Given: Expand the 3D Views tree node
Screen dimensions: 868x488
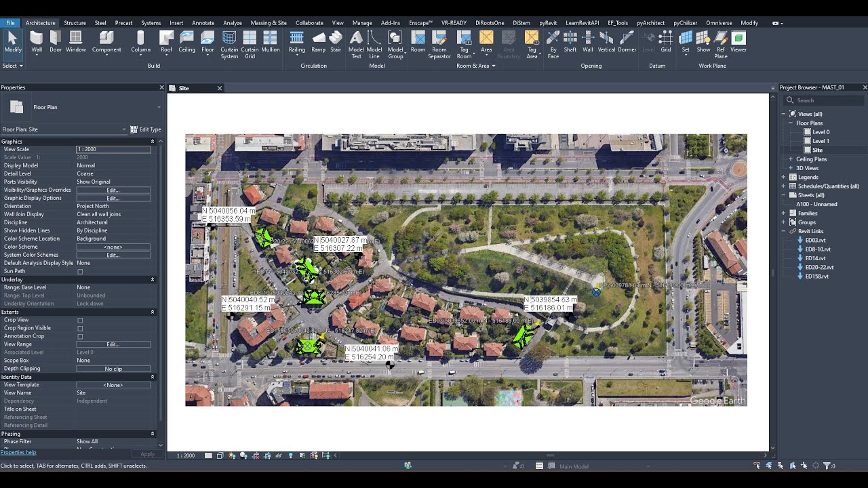Looking at the screenshot, I should 791,168.
